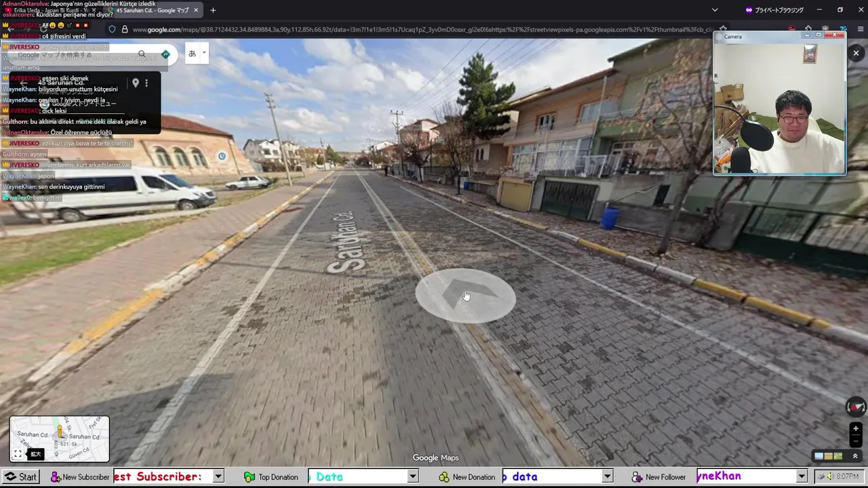This screenshot has width=868, height=488.
Task: Click the compass icon in Street View
Action: tap(856, 406)
